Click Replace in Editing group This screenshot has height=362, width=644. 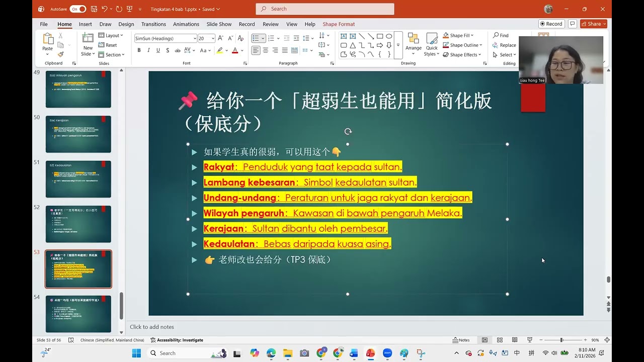coord(504,45)
